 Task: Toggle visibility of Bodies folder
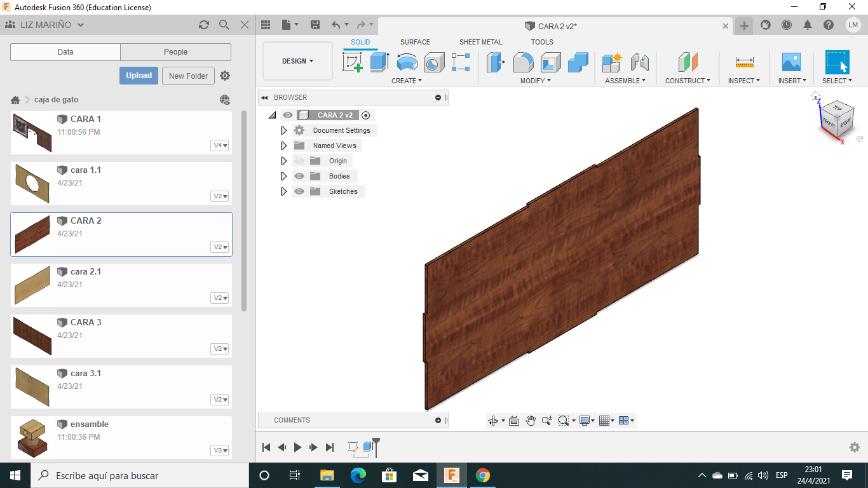[299, 176]
